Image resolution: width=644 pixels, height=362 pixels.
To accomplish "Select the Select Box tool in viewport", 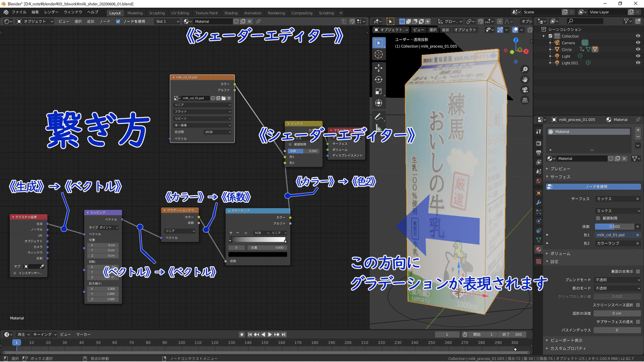I will point(379,43).
